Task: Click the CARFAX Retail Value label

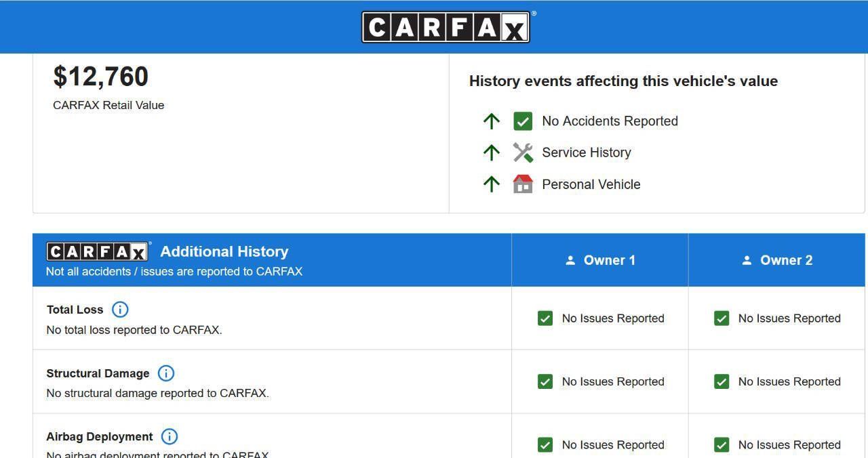Action: (x=108, y=105)
